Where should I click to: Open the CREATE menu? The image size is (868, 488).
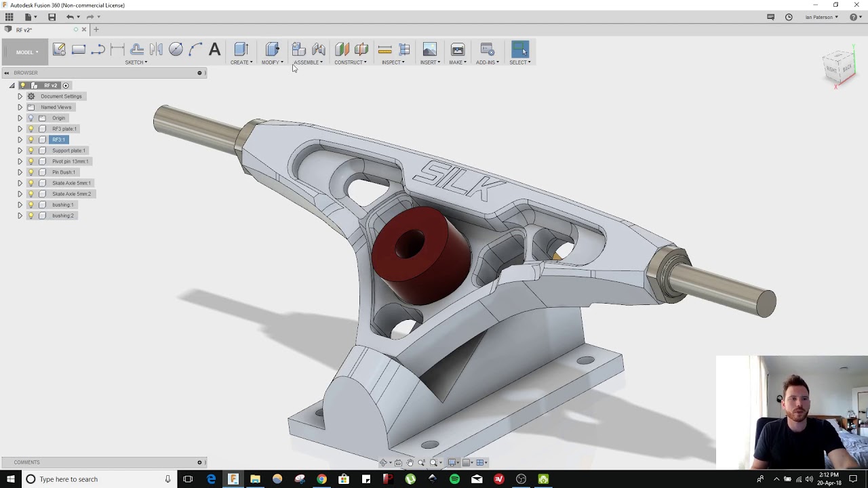241,62
